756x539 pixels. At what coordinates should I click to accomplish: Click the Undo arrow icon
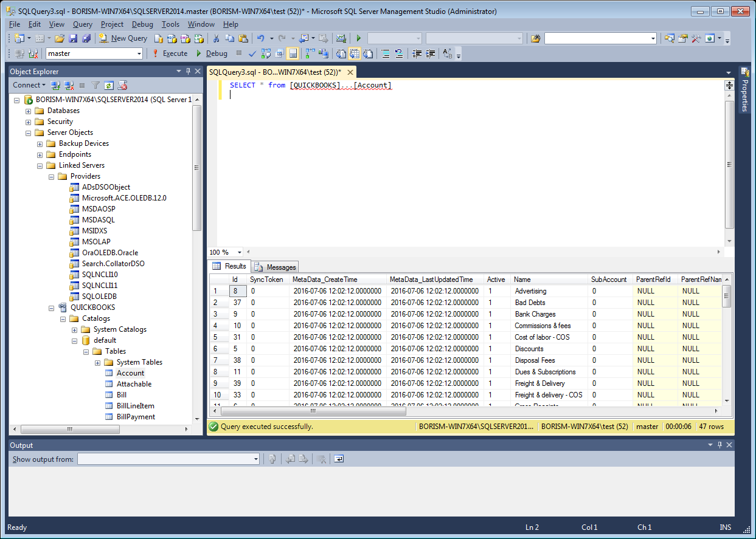pos(261,38)
